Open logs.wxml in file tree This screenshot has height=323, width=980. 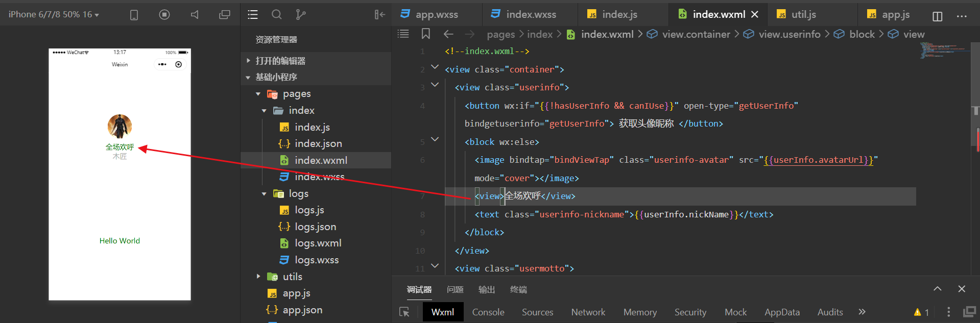coord(316,243)
